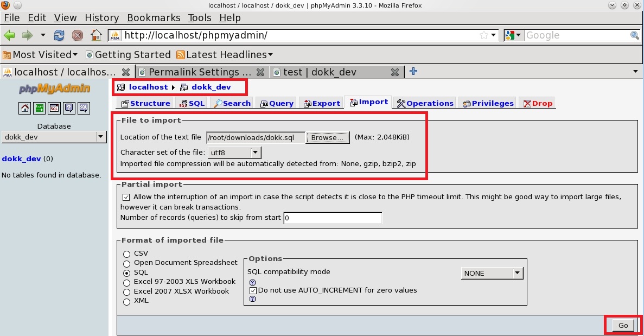This screenshot has width=644, height=336.
Task: Open the SQL documentation speech bubble icon
Action: [83, 108]
